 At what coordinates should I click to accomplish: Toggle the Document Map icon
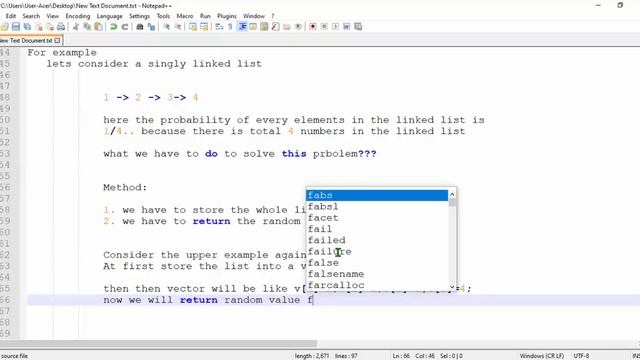[264, 27]
